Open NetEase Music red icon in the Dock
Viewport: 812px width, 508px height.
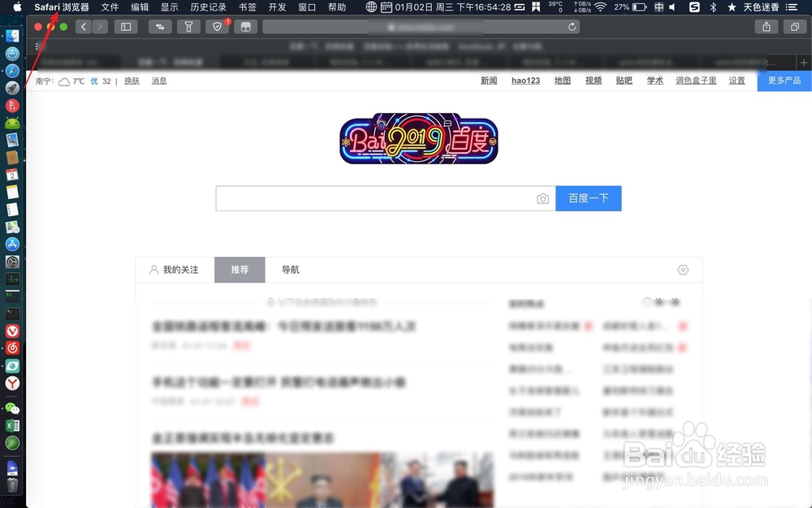coord(12,348)
